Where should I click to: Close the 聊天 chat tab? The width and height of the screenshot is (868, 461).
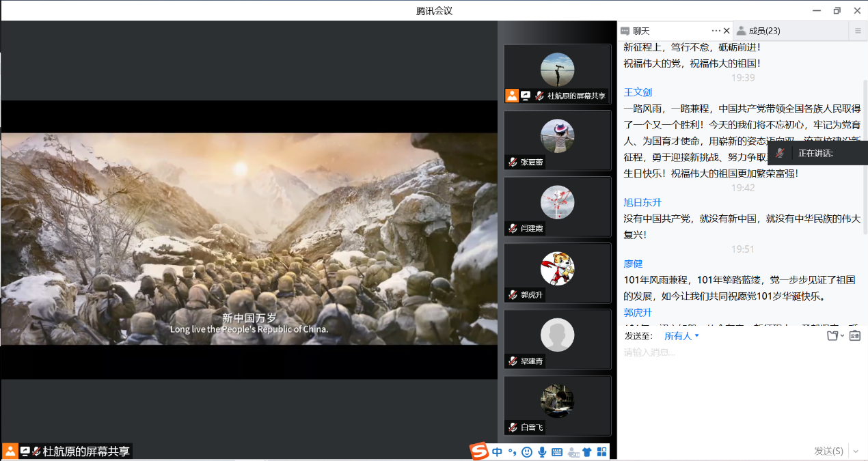tap(727, 31)
